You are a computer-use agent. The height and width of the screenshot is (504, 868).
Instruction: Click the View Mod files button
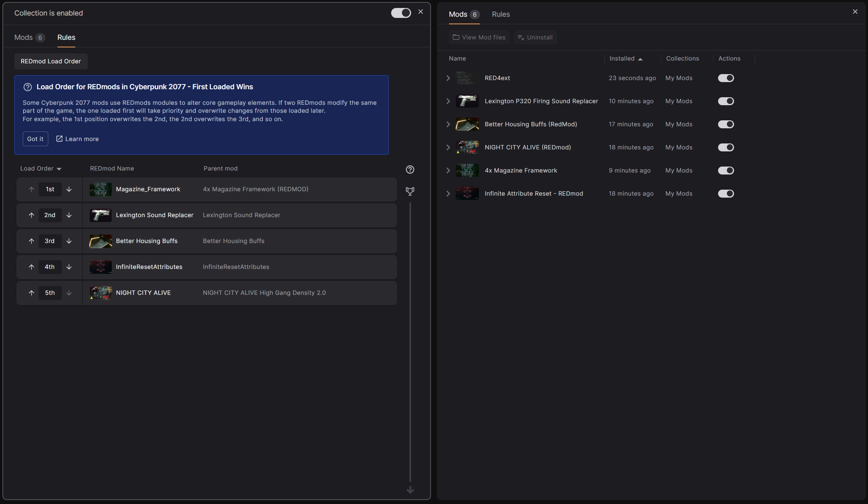pyautogui.click(x=479, y=37)
